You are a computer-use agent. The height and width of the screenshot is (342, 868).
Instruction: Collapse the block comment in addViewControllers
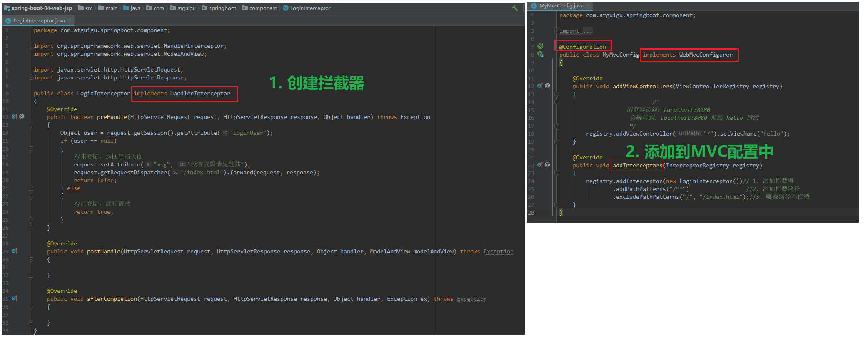[x=556, y=102]
